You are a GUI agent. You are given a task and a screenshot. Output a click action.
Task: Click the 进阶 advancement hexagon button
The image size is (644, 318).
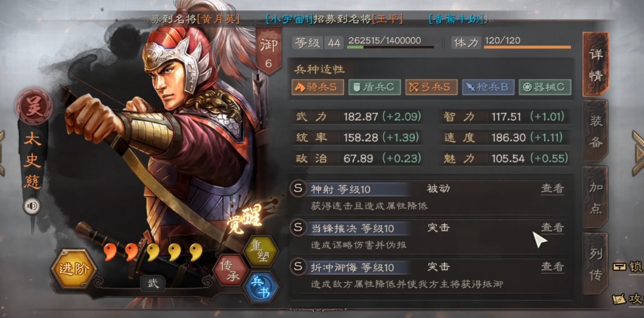(x=74, y=269)
